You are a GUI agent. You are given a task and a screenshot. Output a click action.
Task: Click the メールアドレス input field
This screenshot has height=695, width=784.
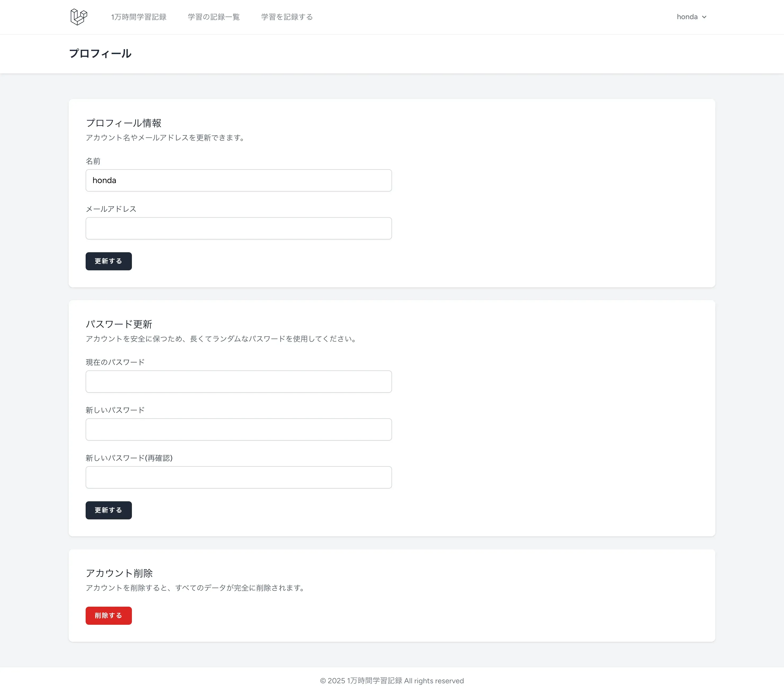pyautogui.click(x=238, y=228)
